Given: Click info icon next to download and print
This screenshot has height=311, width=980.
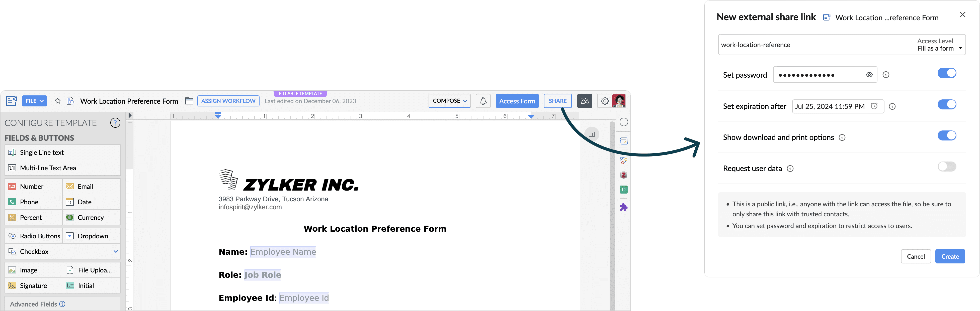Looking at the screenshot, I should [x=842, y=137].
